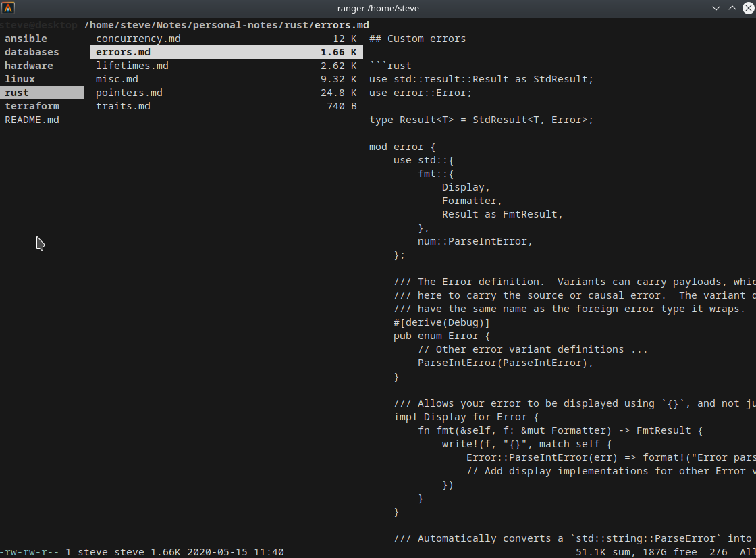Click the 'pub enum Error {' line
Viewport: 756px width, 558px height.
[441, 336]
